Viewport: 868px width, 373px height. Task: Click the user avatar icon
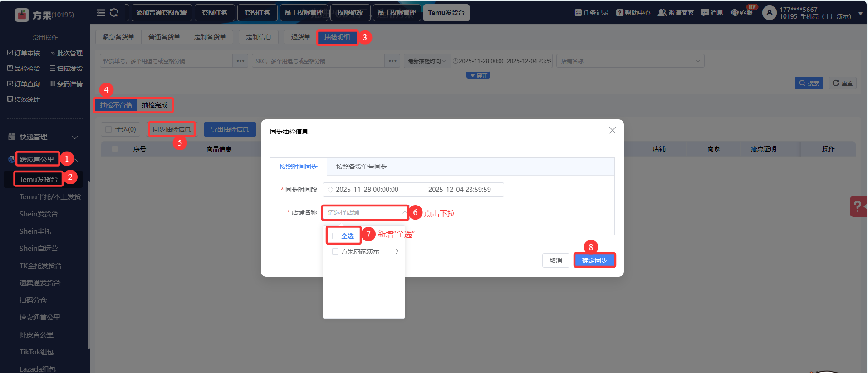coord(770,13)
